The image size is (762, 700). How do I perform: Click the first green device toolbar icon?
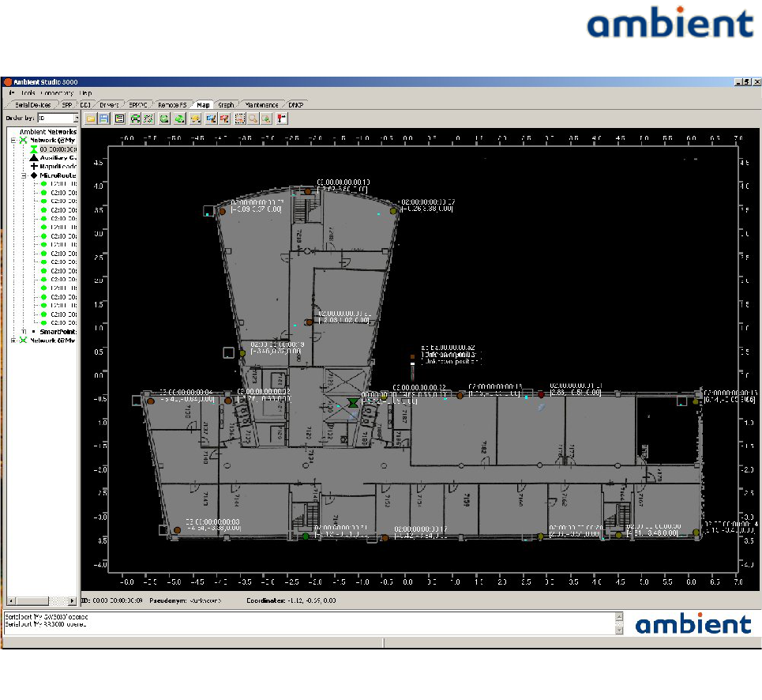pyautogui.click(x=164, y=119)
